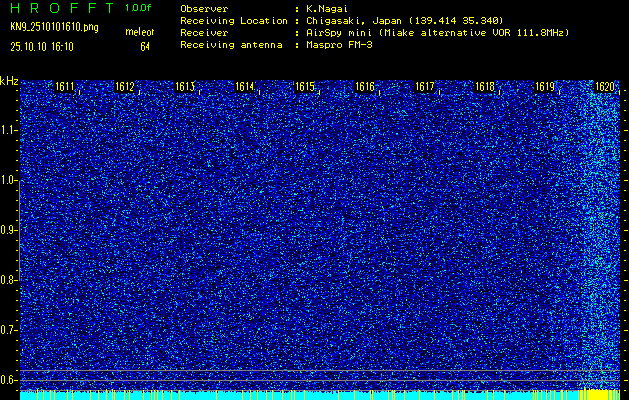Click the kHz axis unit label
This screenshot has height=400, width=629.
(x=9, y=80)
